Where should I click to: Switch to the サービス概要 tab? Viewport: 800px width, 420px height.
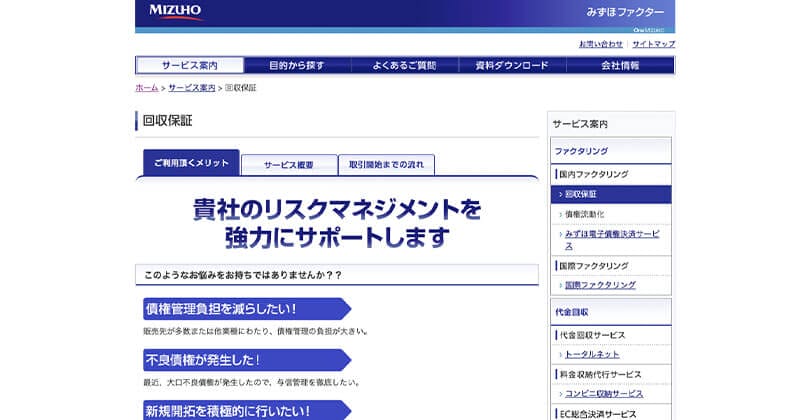(x=289, y=165)
